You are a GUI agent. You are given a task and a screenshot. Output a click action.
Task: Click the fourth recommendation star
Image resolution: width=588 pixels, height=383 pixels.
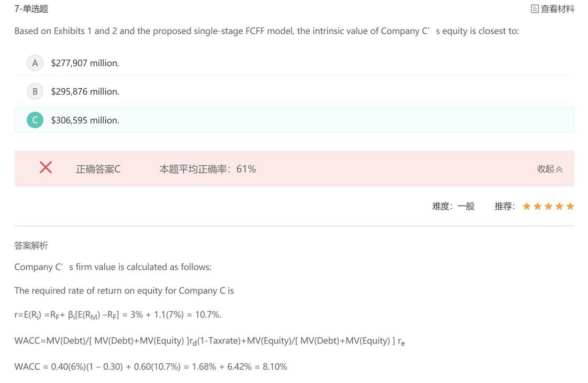[559, 206]
